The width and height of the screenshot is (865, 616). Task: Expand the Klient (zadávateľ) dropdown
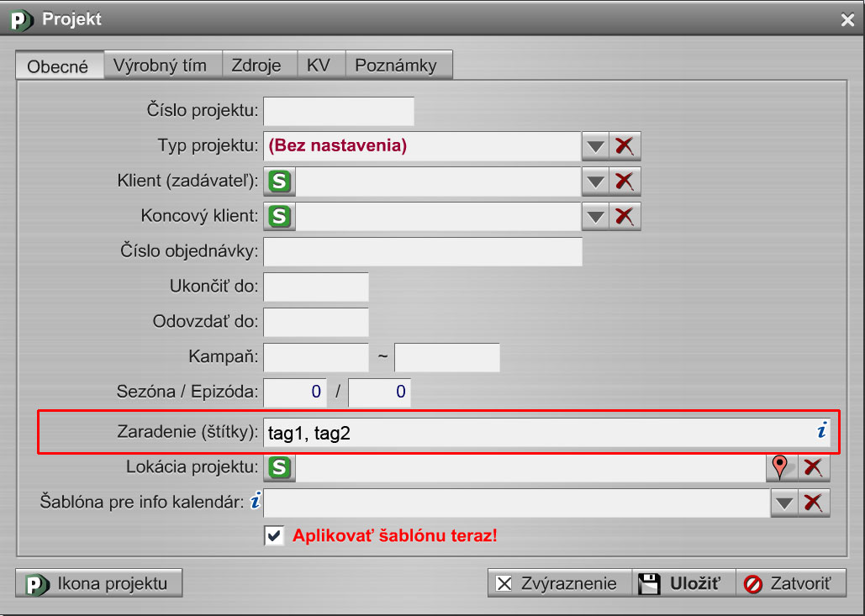point(595,181)
